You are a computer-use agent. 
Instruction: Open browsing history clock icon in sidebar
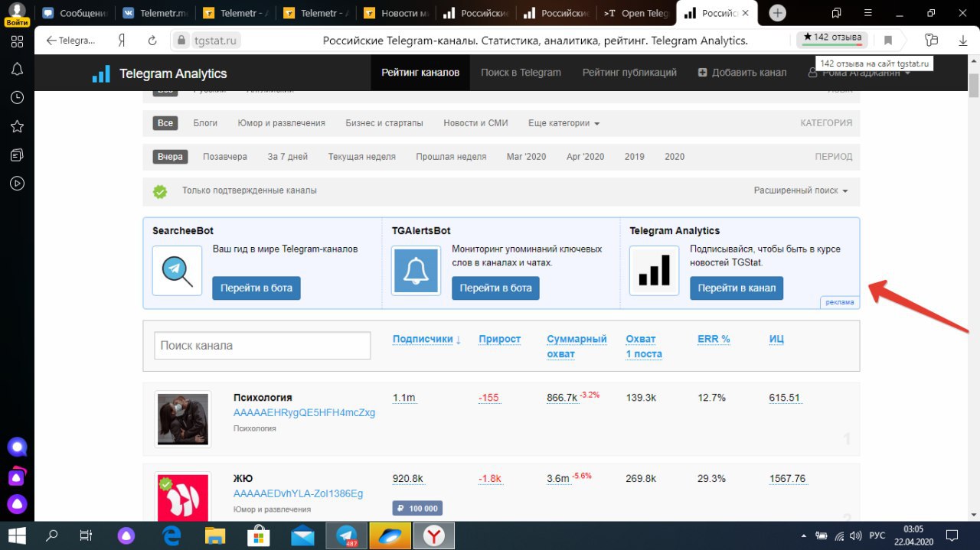(17, 98)
